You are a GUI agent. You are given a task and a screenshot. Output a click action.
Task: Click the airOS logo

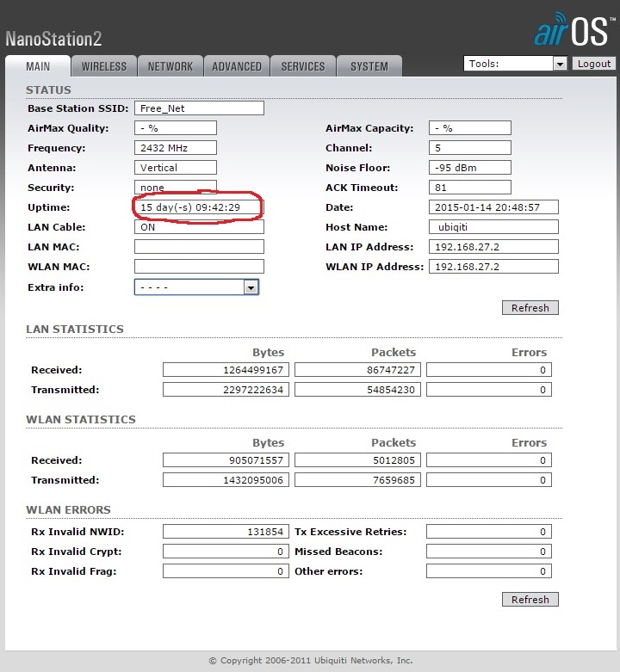pos(573,29)
